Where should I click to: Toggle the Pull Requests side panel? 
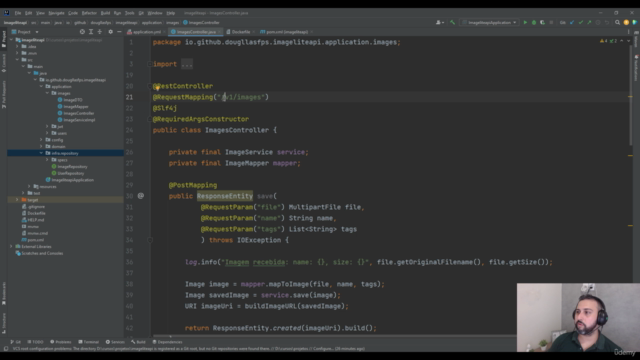pos(4,94)
